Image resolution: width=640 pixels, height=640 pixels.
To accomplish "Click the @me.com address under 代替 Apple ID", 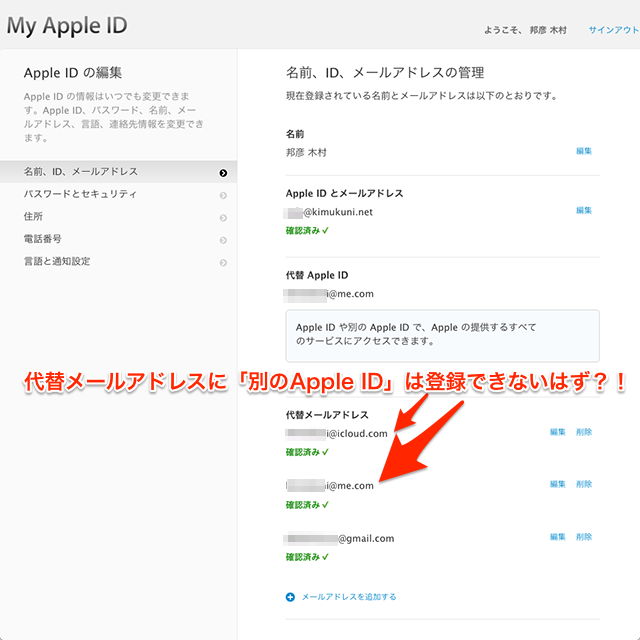I will pos(329,294).
